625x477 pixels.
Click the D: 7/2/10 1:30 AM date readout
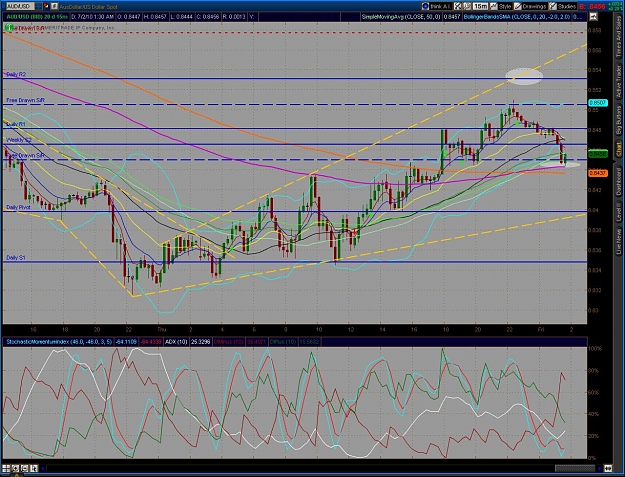click(x=92, y=17)
